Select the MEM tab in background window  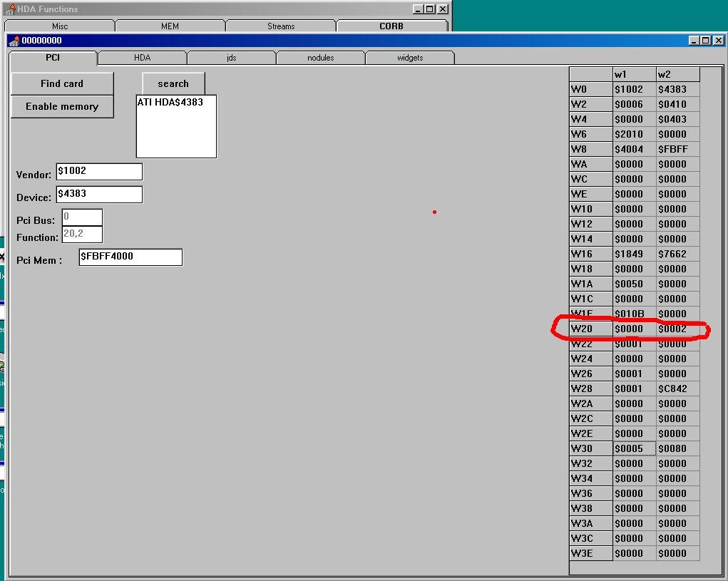[x=170, y=26]
